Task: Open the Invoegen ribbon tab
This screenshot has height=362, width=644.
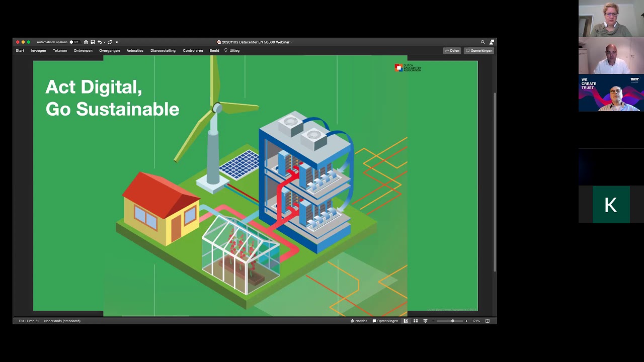Action: (38, 51)
